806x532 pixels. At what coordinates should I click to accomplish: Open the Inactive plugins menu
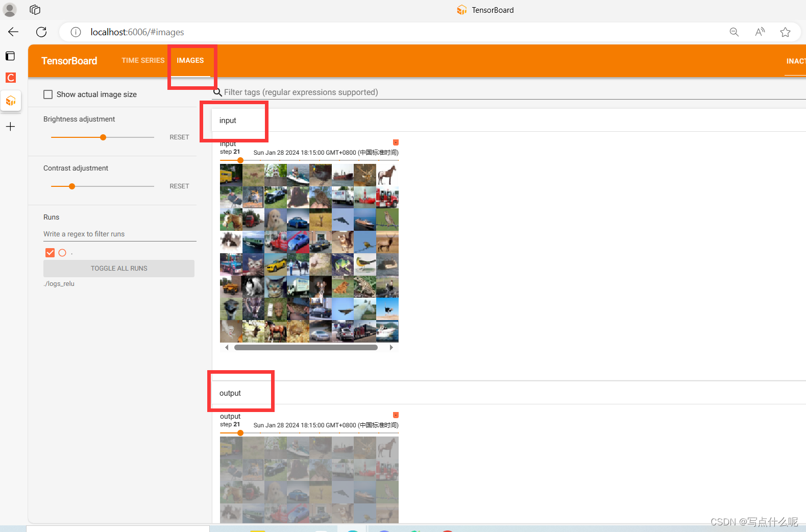pos(795,61)
